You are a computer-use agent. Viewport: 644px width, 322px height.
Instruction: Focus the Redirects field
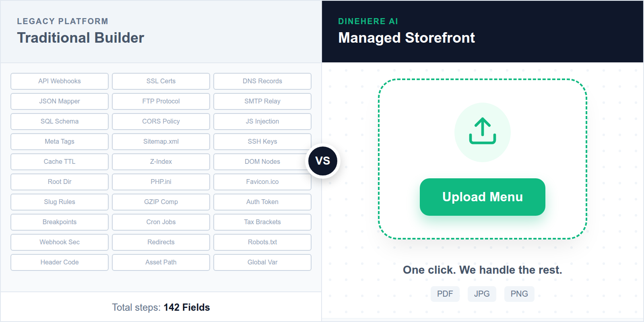[161, 242]
